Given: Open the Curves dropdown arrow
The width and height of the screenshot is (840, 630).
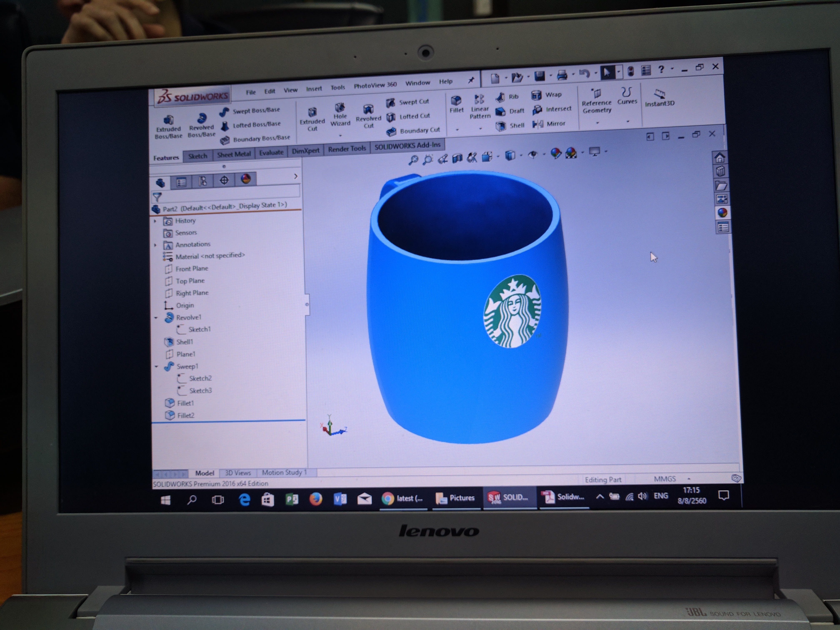Looking at the screenshot, I should 628,121.
